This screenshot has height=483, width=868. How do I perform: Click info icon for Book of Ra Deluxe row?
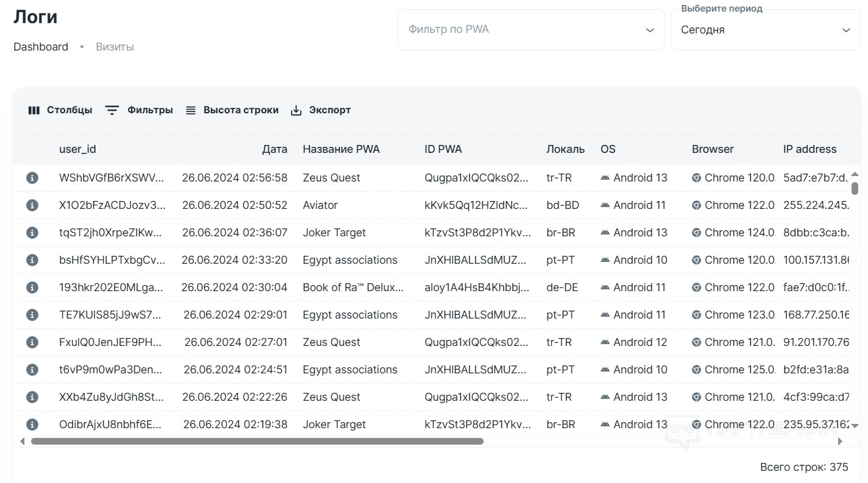[x=32, y=287]
